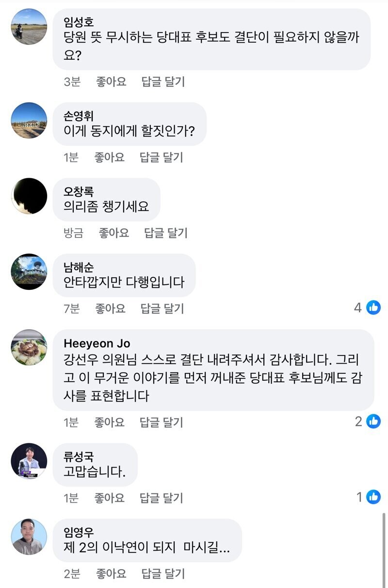
Task: Click the vertical scrollbar at right edge
Action: click(x=384, y=548)
